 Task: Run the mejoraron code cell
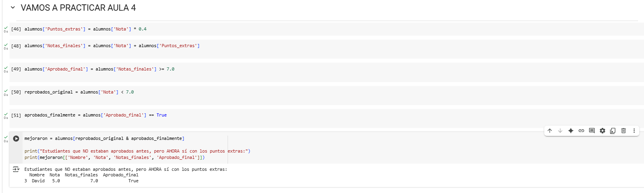16,139
